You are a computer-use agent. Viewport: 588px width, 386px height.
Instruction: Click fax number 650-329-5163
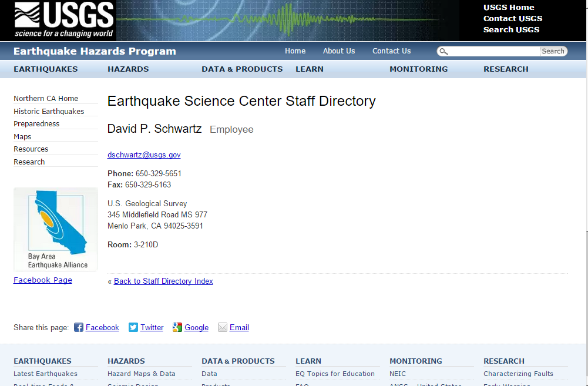tap(148, 185)
